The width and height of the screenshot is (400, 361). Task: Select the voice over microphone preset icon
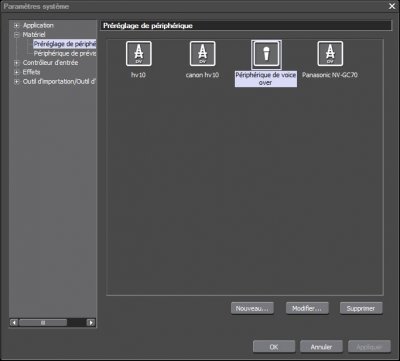pyautogui.click(x=266, y=54)
